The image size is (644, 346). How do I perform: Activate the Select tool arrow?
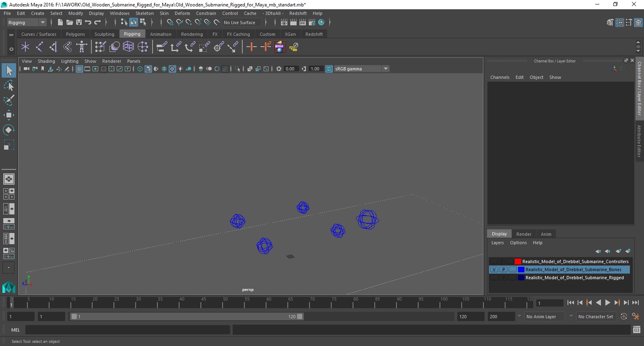(9, 71)
